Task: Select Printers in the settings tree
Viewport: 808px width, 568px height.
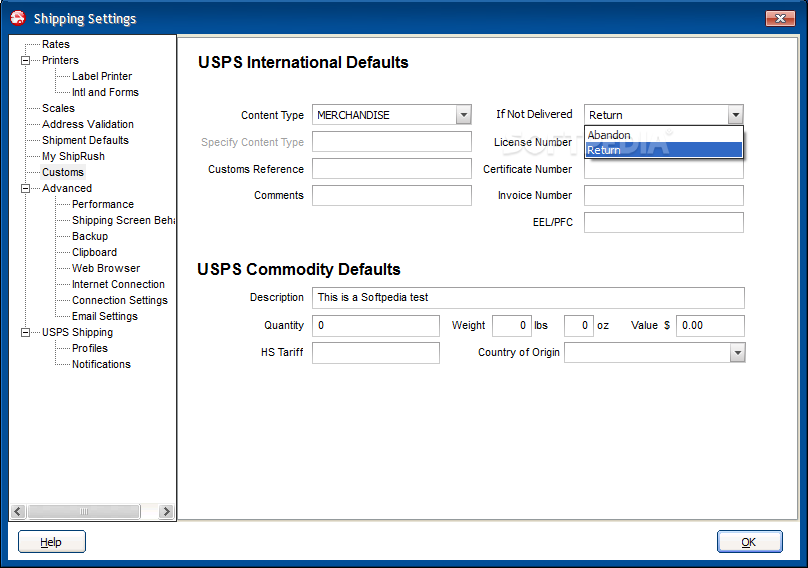Action: [60, 60]
